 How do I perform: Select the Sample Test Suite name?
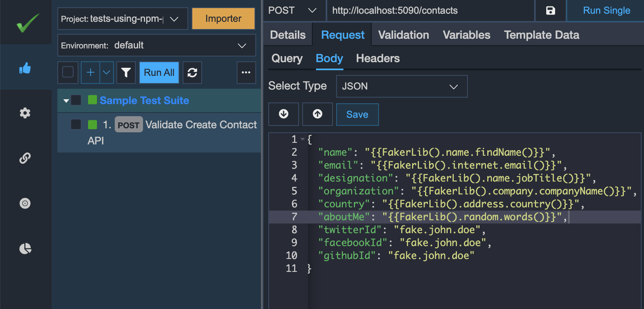click(x=144, y=100)
